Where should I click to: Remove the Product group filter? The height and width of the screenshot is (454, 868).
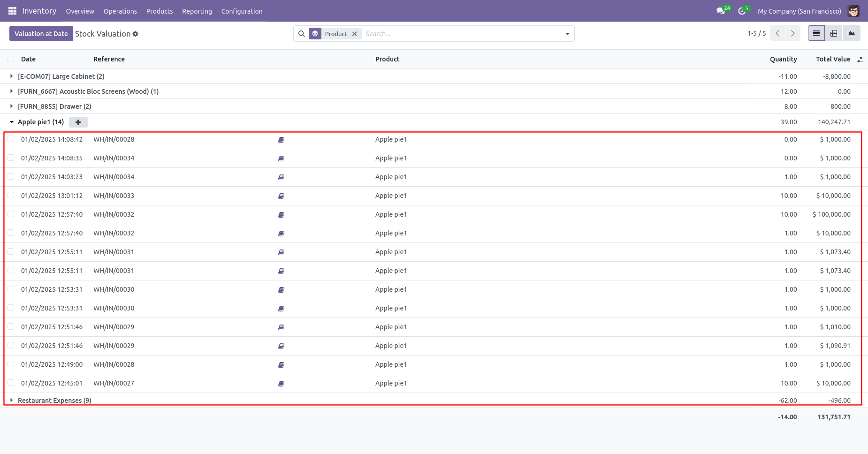[355, 34]
